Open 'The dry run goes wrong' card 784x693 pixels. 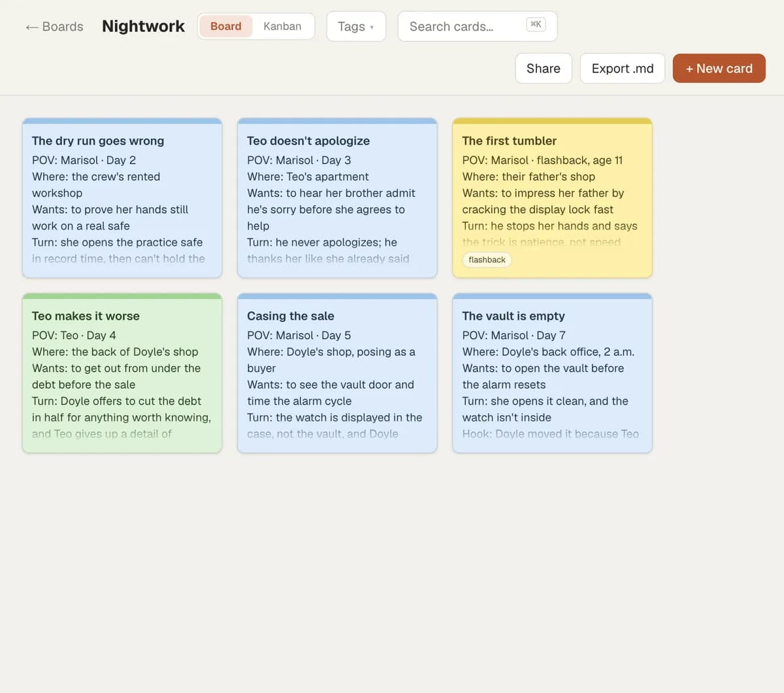pyautogui.click(x=122, y=198)
